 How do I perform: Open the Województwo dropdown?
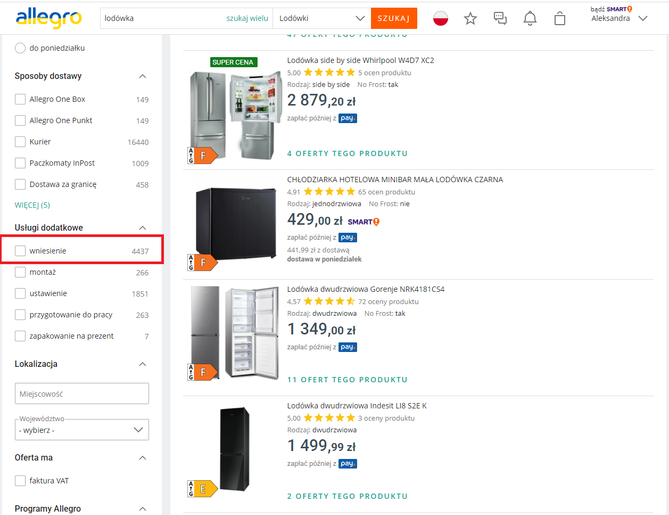pyautogui.click(x=82, y=429)
